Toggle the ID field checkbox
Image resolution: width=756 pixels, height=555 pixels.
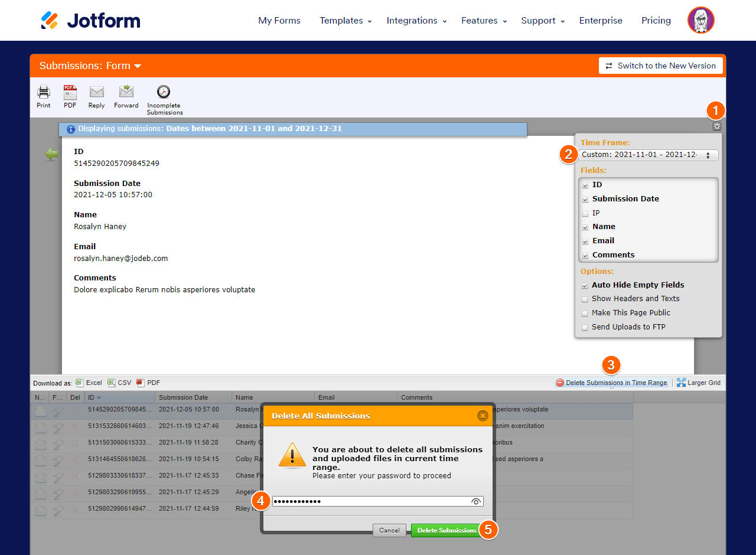point(585,185)
